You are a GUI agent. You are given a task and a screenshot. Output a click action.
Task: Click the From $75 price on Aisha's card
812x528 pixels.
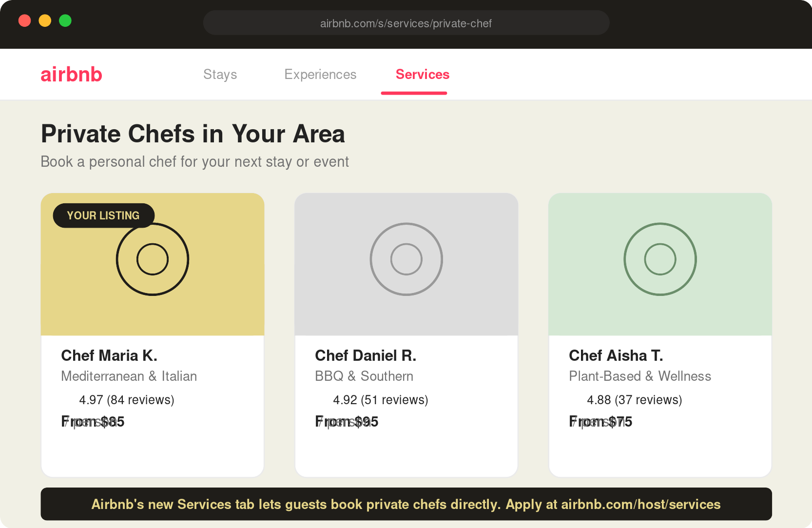click(x=600, y=421)
